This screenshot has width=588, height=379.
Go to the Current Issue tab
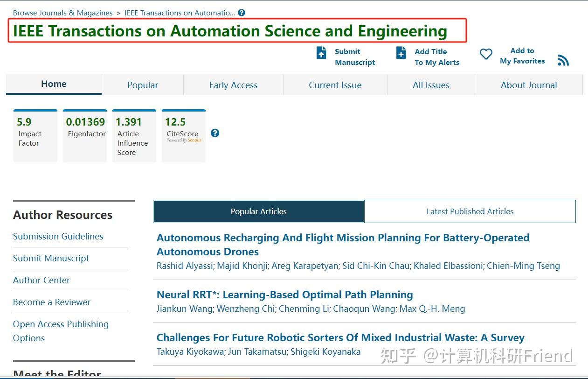[x=335, y=85]
